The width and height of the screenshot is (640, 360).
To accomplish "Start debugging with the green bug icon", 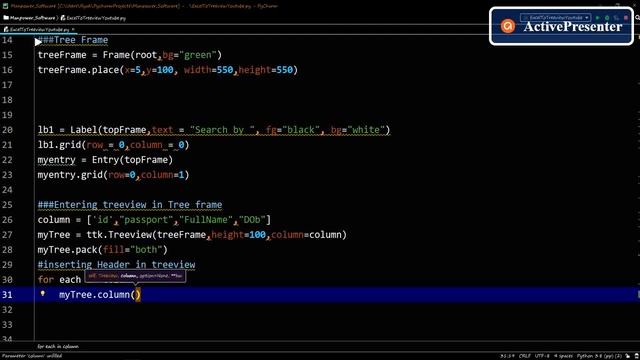I will point(607,18).
